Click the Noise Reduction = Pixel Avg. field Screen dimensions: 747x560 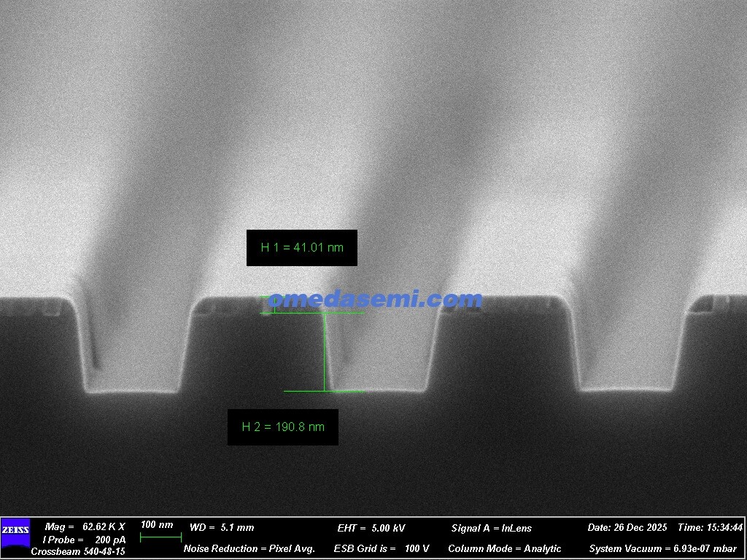click(249, 548)
